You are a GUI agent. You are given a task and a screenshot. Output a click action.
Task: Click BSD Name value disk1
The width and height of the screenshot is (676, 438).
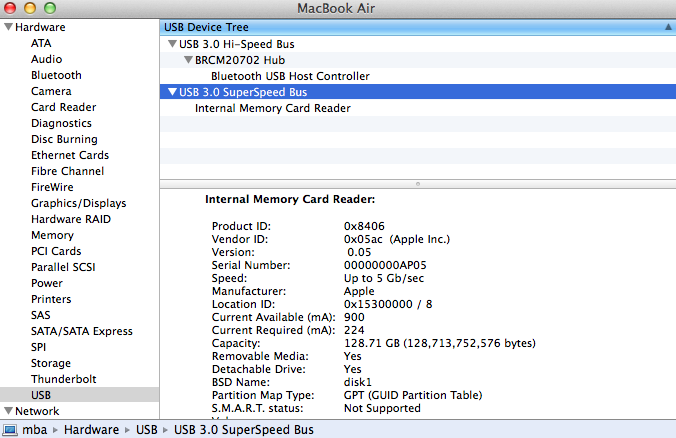coord(357,382)
